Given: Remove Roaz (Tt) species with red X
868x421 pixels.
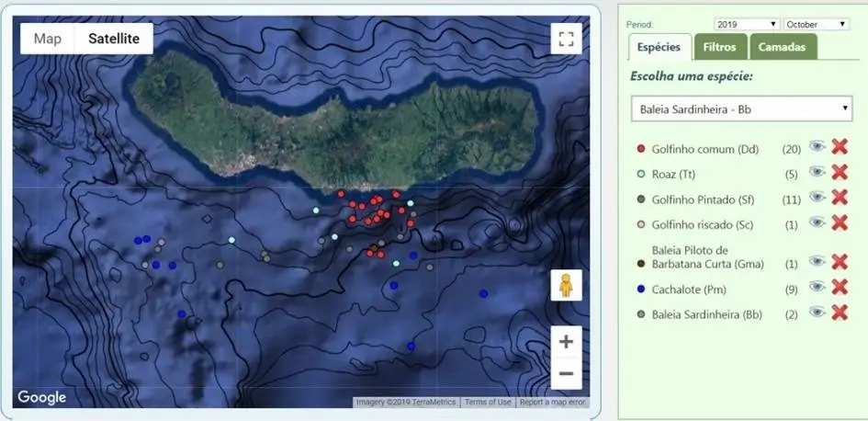Looking at the screenshot, I should pyautogui.click(x=839, y=172).
